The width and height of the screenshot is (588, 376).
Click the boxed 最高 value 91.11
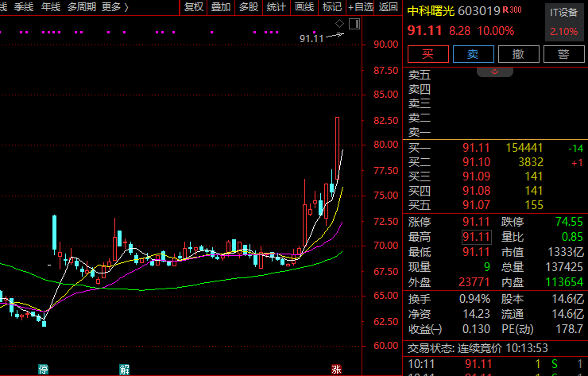coord(477,237)
